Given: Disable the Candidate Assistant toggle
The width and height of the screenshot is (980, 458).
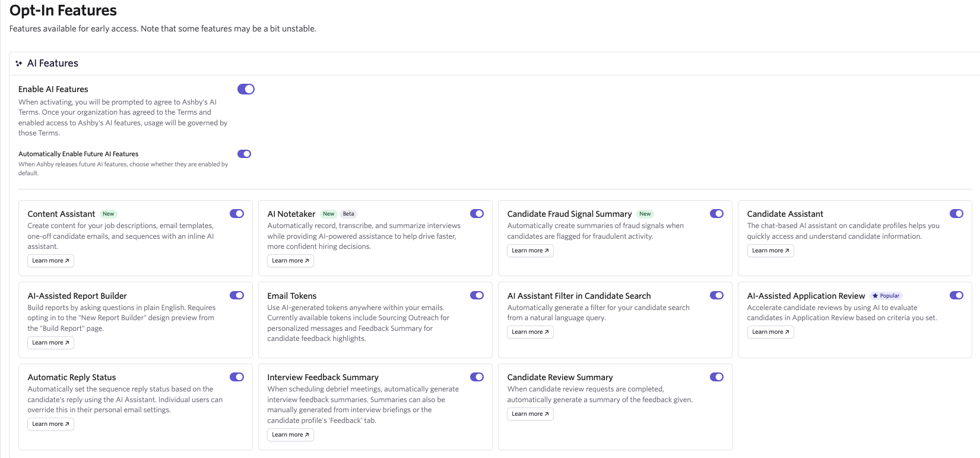Looking at the screenshot, I should pyautogui.click(x=956, y=214).
